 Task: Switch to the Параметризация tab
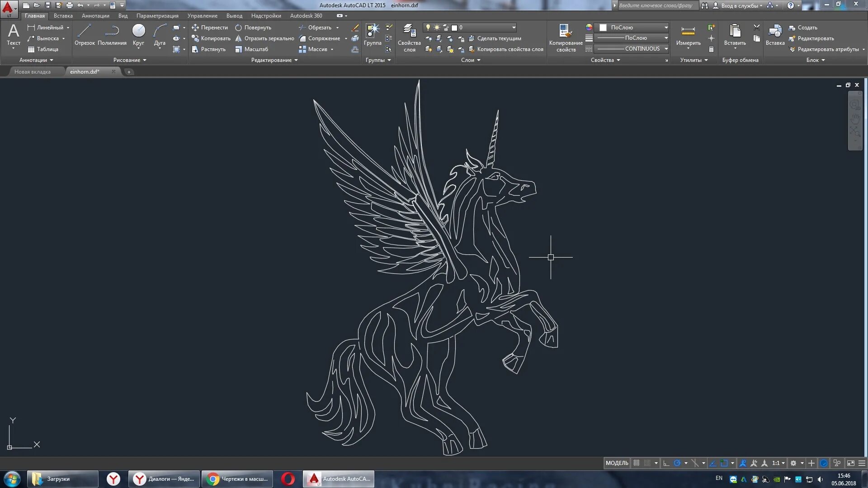(157, 15)
